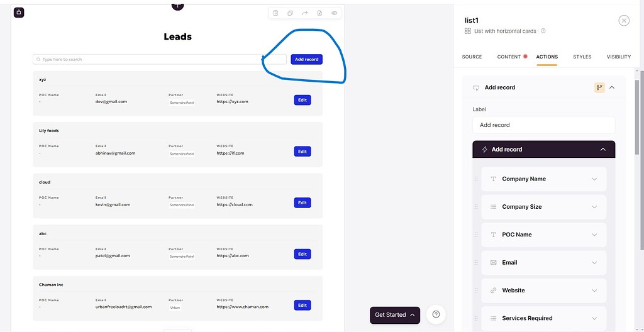Expand the Company Name field
The height and width of the screenshot is (332, 644).
click(594, 179)
